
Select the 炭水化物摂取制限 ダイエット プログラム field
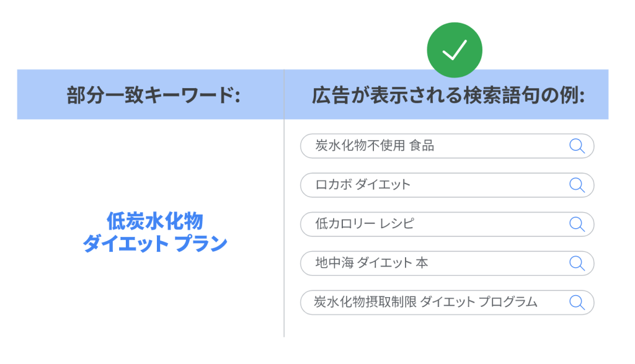point(447,302)
